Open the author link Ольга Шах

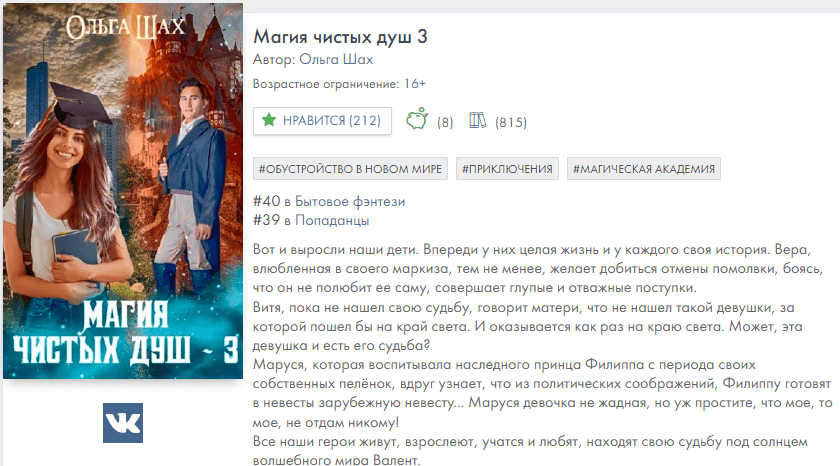click(336, 59)
